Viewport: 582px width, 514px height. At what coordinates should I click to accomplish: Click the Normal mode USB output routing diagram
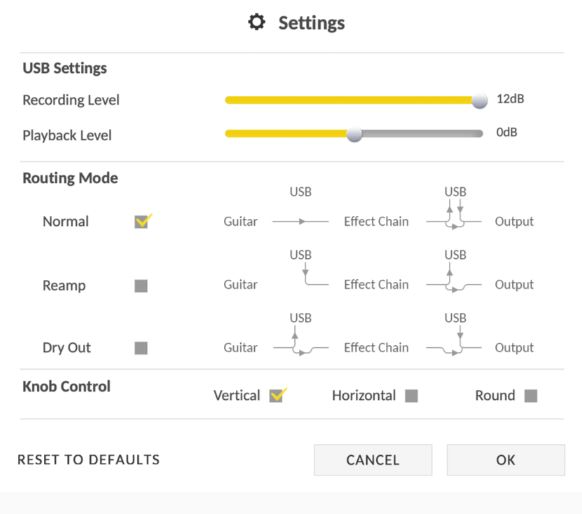[454, 215]
